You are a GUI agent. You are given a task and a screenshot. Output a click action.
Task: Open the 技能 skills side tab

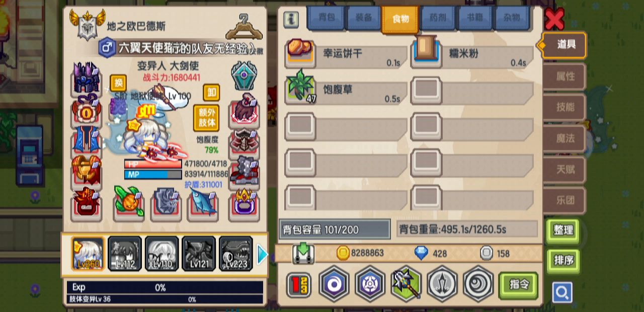pos(565,107)
